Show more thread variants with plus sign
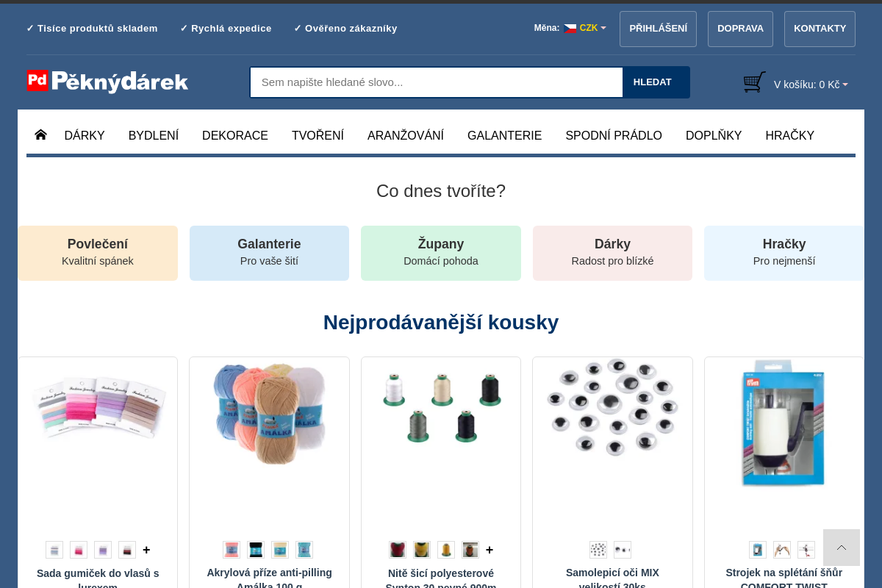Image resolution: width=882 pixels, height=588 pixels. coord(490,550)
